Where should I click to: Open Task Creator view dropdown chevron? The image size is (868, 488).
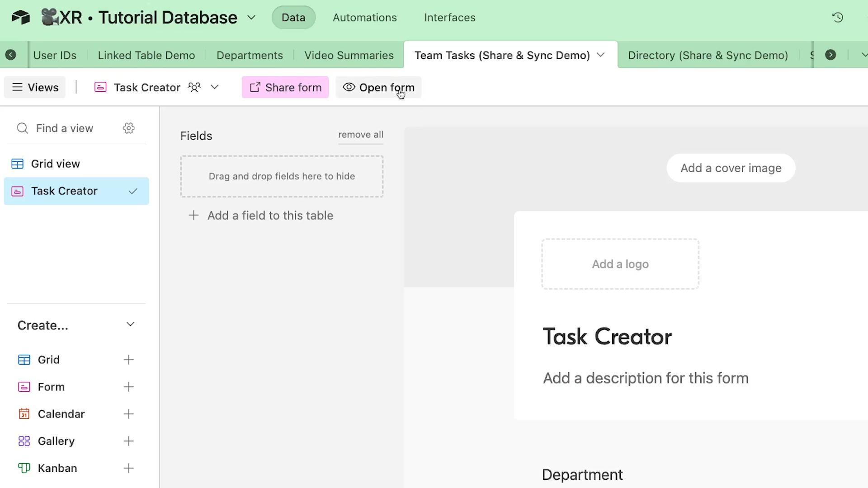click(x=215, y=87)
